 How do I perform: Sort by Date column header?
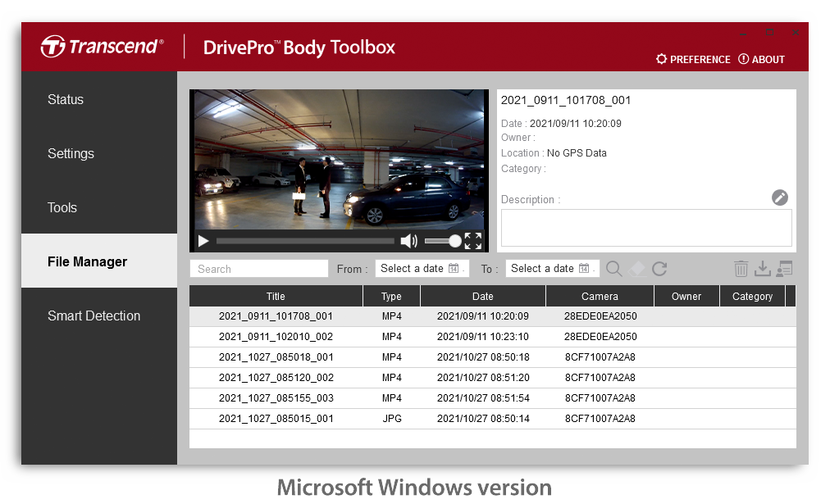point(483,296)
